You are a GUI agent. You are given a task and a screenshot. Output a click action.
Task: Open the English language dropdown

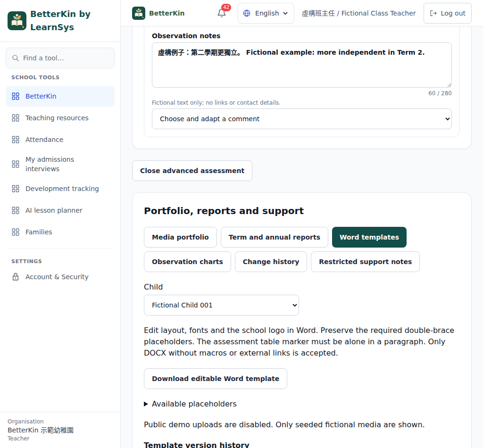coord(266,13)
